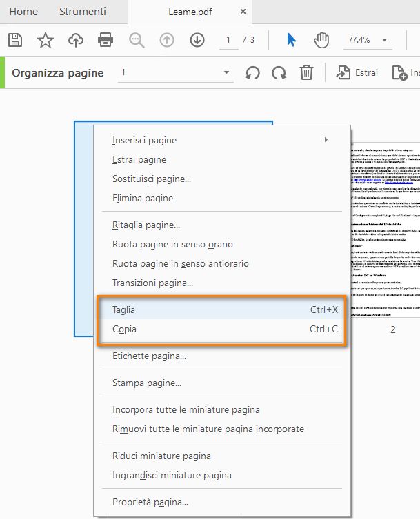Click the Organizza pagine title
420x519 pixels.
(x=58, y=73)
